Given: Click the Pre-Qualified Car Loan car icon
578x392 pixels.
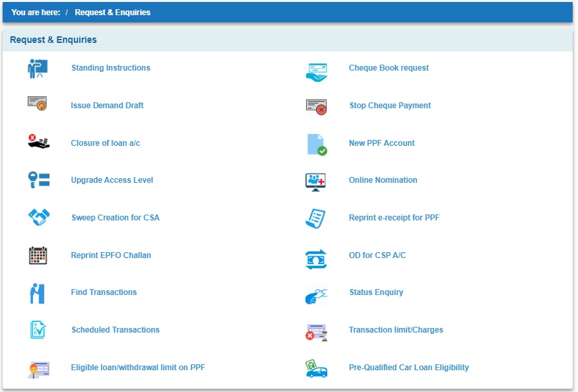Looking at the screenshot, I should click(x=316, y=369).
